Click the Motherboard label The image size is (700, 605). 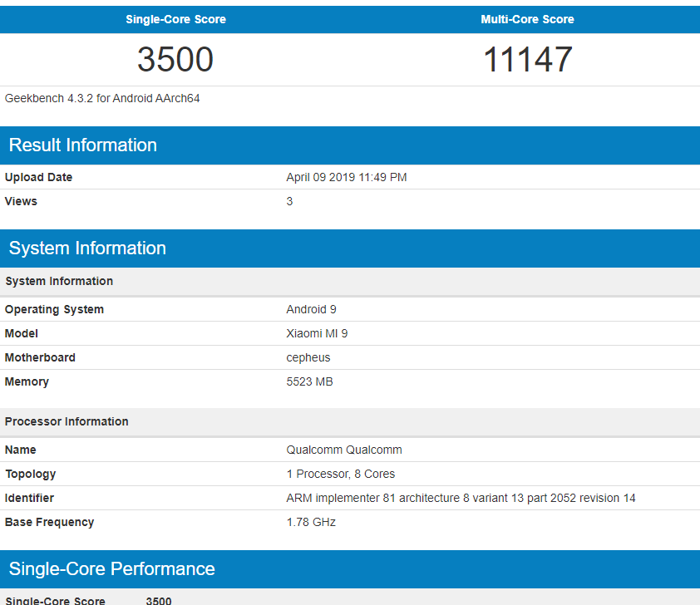(40, 357)
